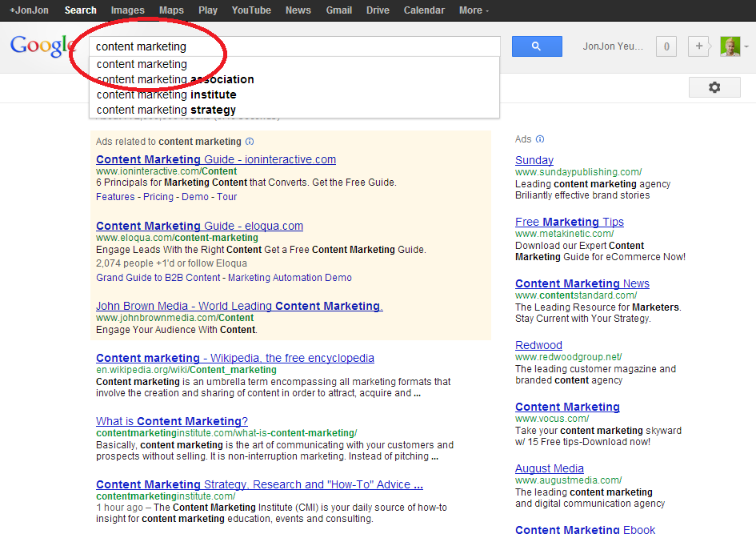Click the info icon next to right-column Ads

[540, 139]
